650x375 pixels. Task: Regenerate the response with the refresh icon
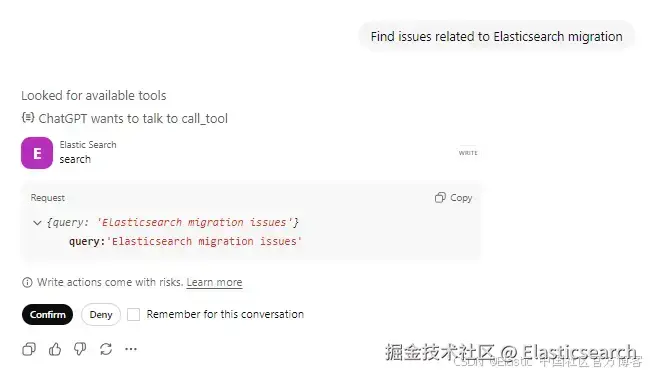[x=106, y=349]
